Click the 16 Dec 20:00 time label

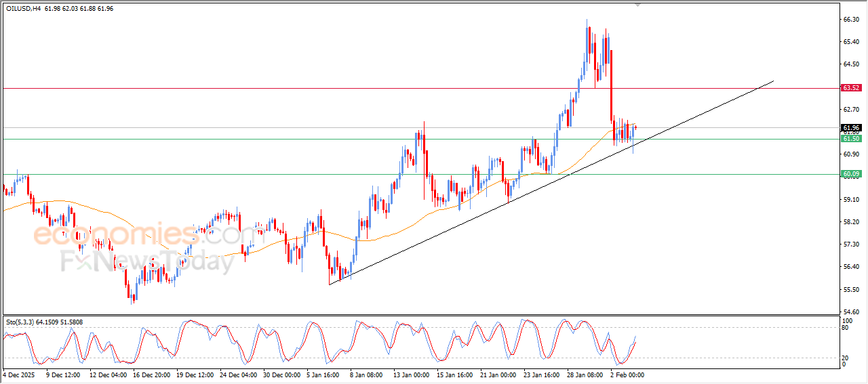click(x=153, y=374)
